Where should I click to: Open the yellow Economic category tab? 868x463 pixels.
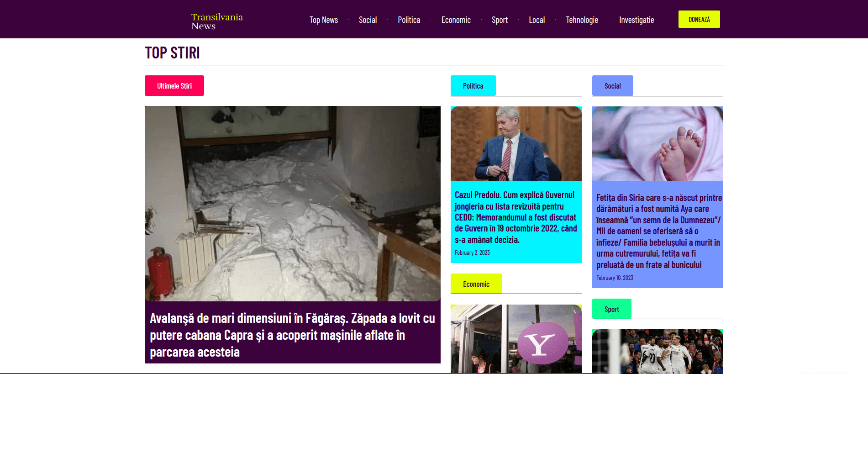tap(476, 284)
